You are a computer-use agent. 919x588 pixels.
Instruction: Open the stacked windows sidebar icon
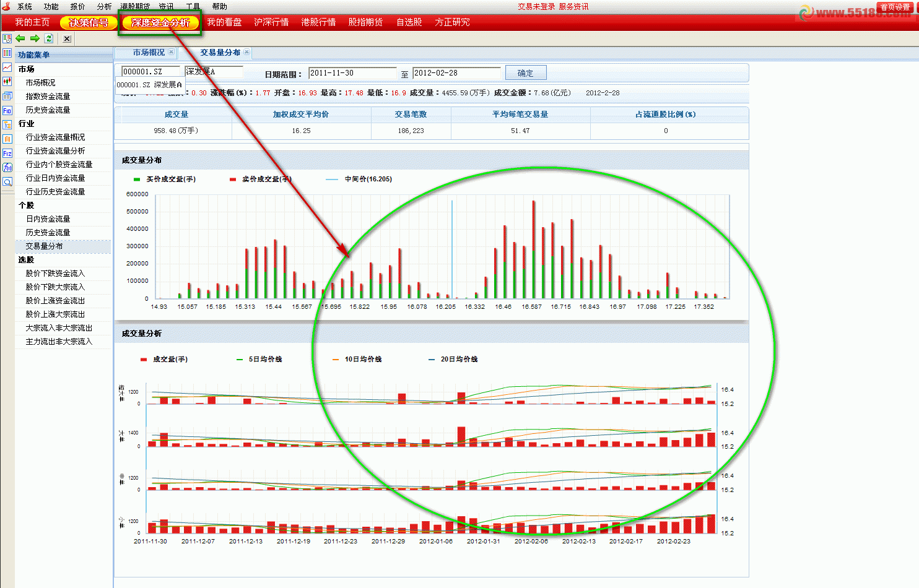coord(7,96)
